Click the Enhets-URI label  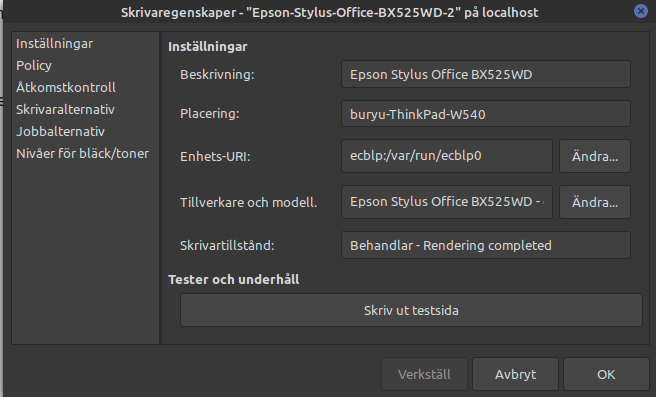coord(215,156)
